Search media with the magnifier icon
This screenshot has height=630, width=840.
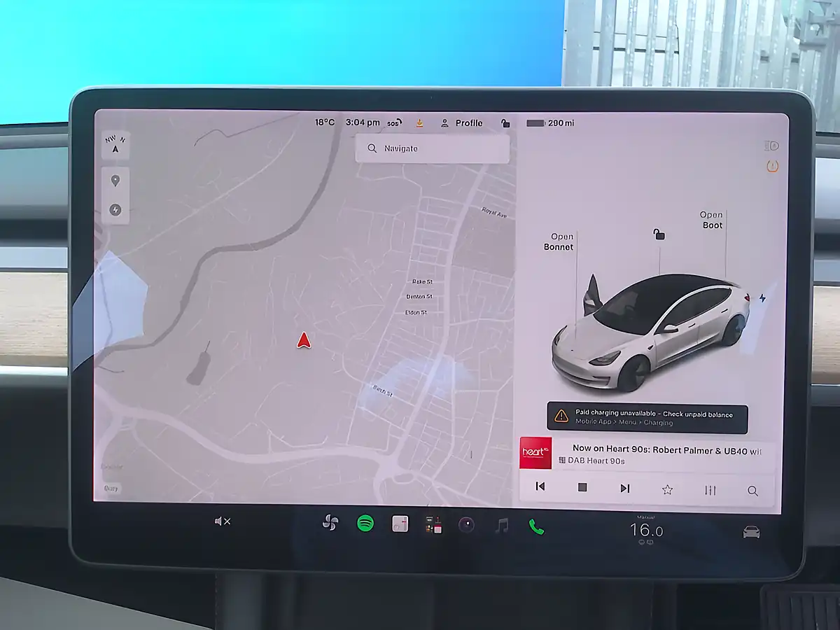click(752, 491)
